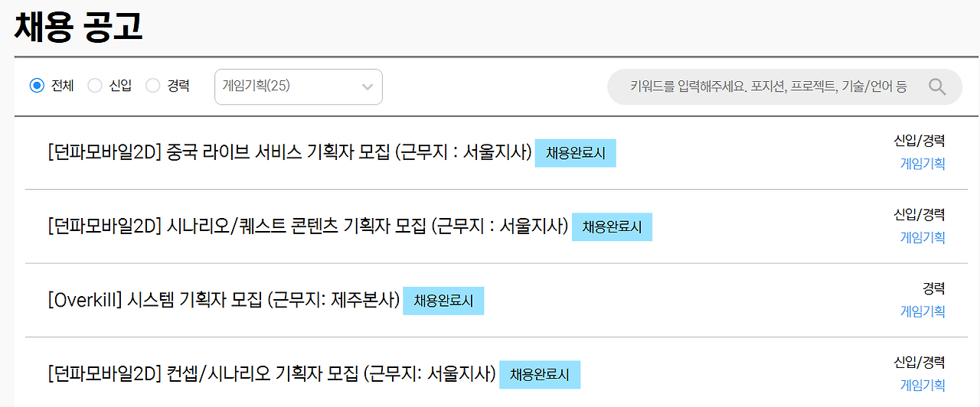Select the 전체 radio button
This screenshot has width=980, height=407.
pos(37,86)
